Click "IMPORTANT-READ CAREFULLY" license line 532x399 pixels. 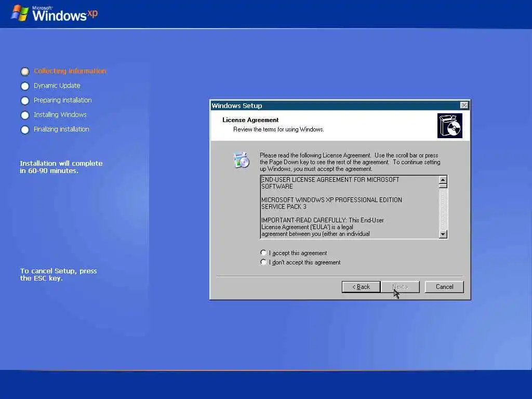(x=322, y=220)
